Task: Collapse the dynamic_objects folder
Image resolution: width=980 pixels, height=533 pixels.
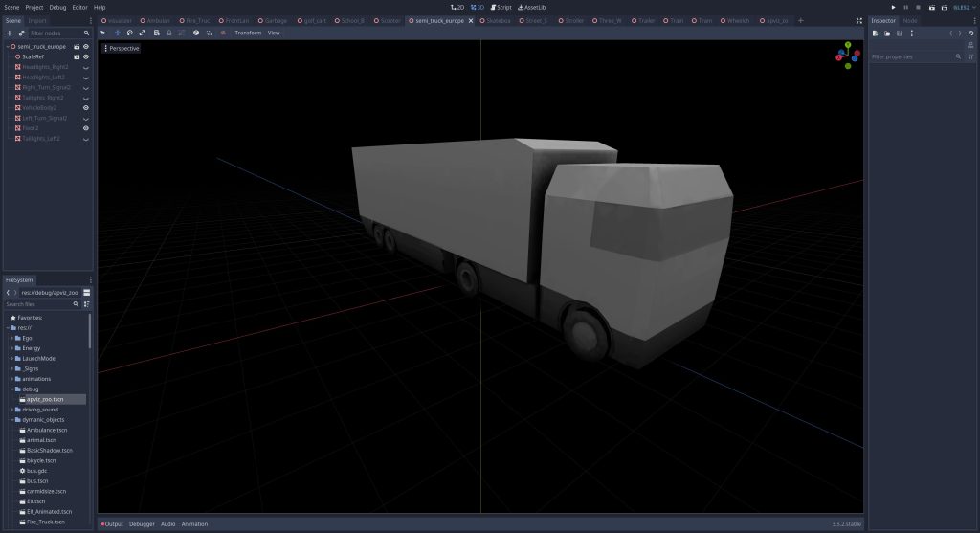Action: click(11, 420)
